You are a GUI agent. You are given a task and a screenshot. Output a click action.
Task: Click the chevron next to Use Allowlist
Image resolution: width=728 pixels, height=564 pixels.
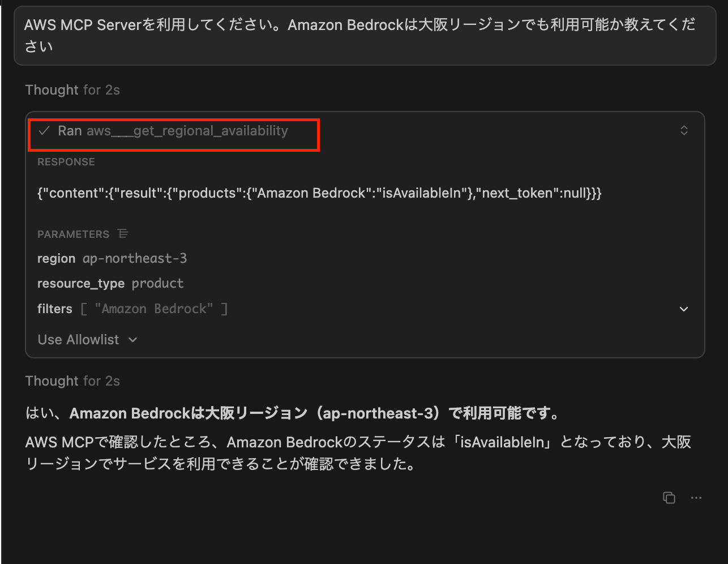click(132, 340)
